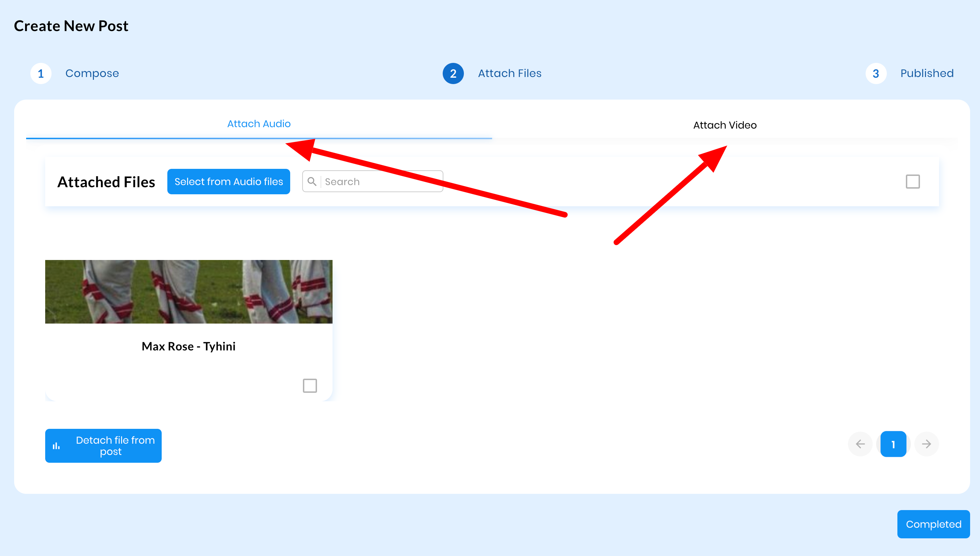
Task: Navigate to previous page using left arrow
Action: coord(860,444)
